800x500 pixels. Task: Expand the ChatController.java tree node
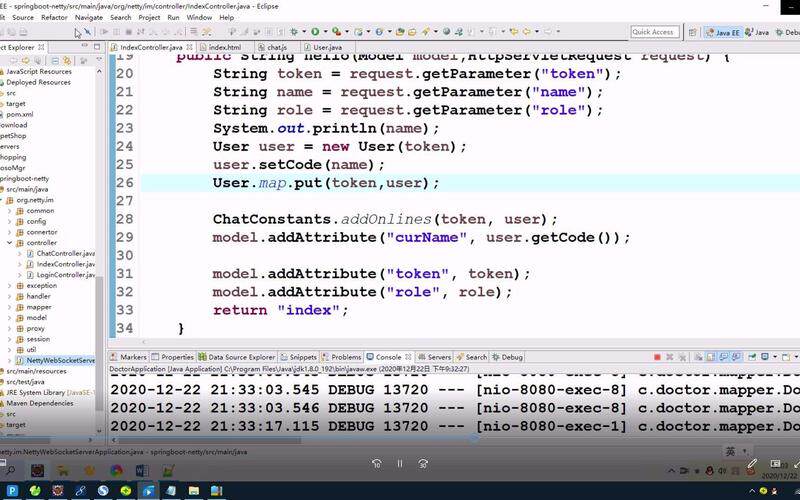click(x=20, y=254)
